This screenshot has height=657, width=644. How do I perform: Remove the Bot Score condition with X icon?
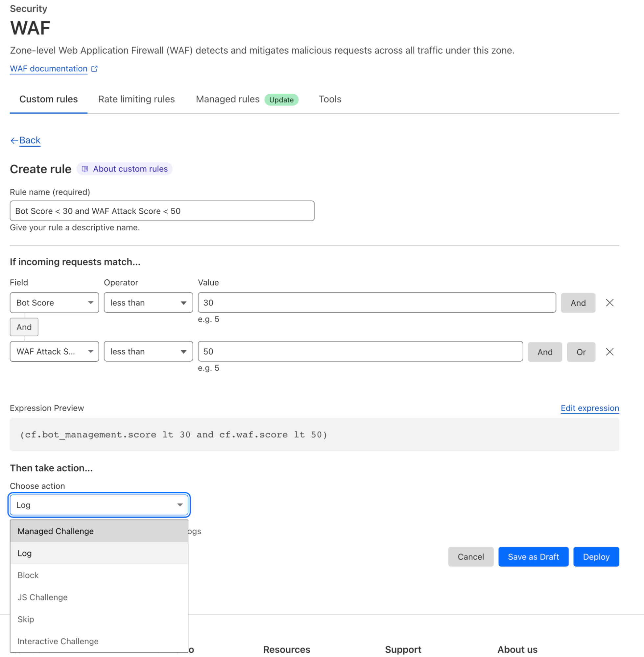tap(609, 303)
